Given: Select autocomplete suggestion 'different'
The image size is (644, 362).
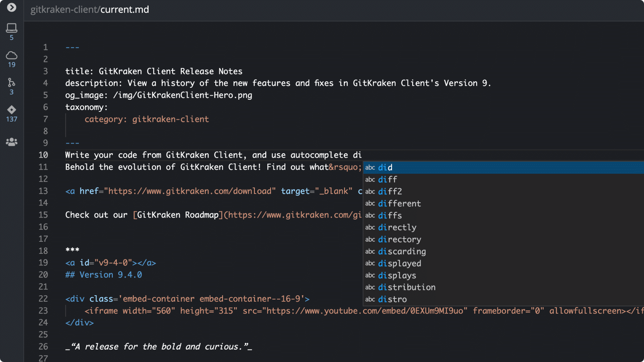Looking at the screenshot, I should click(x=504, y=204).
